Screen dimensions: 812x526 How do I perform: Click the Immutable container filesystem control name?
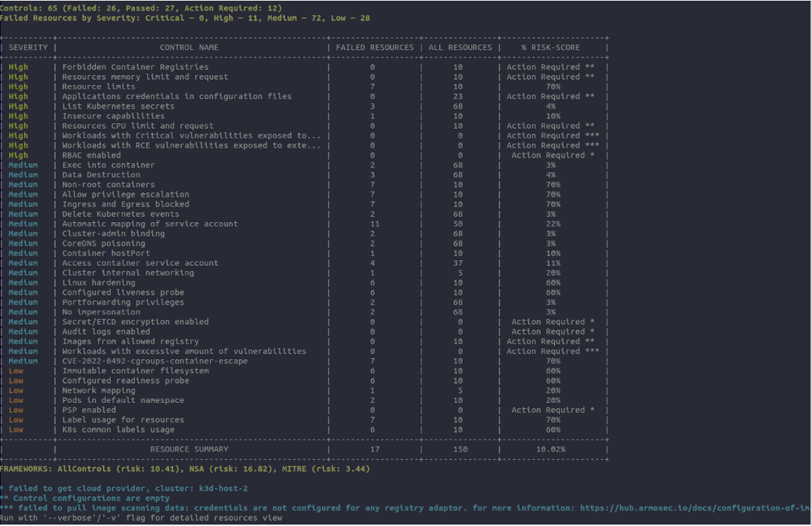coord(135,370)
